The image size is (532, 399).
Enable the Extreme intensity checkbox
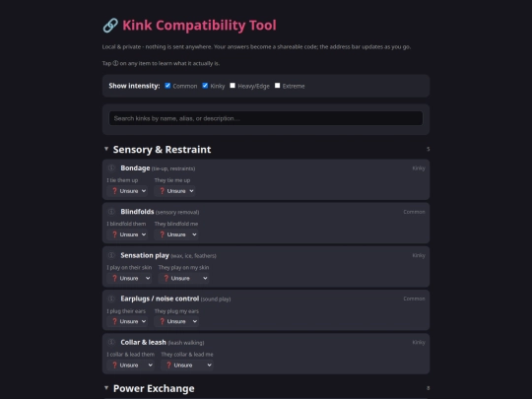tap(277, 86)
